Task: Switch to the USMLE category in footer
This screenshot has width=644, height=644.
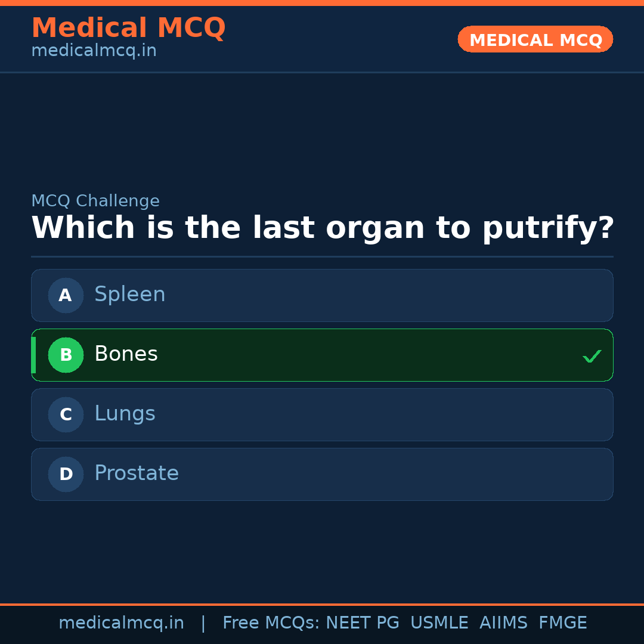Action: tap(439, 622)
